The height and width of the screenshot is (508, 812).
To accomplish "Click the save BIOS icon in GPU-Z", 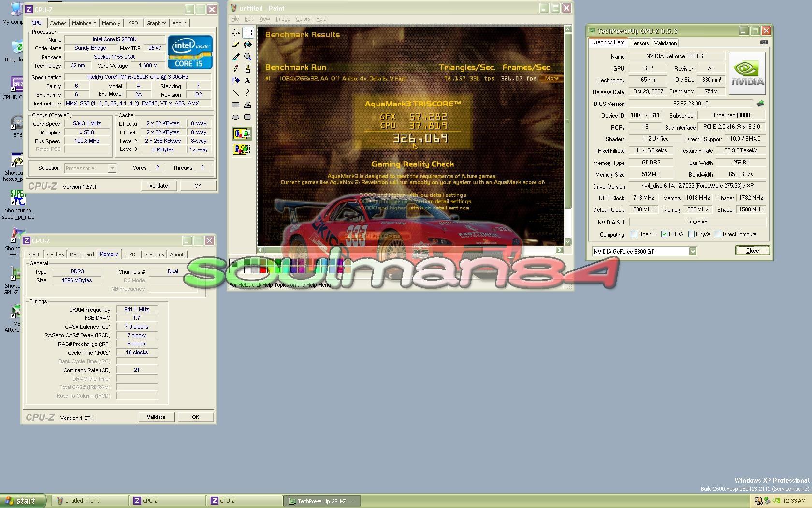I will (760, 104).
